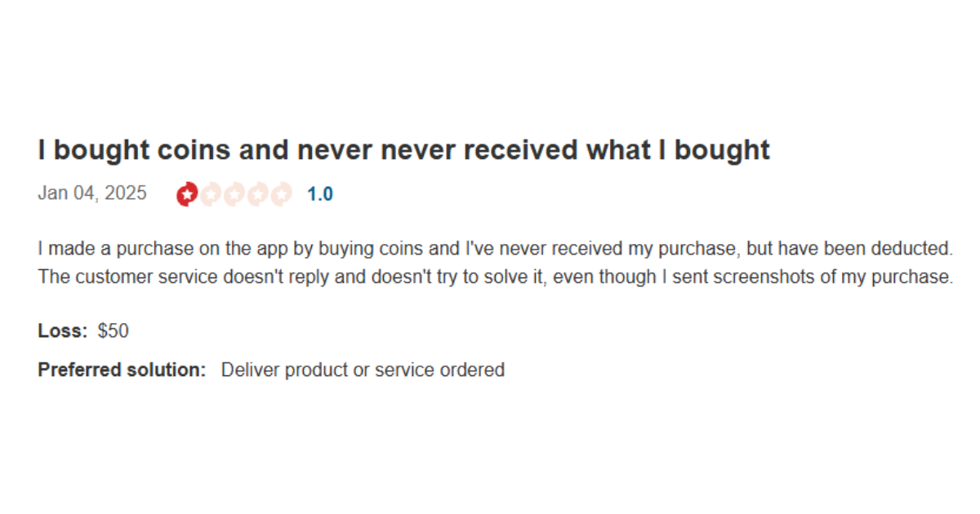This screenshot has width=980, height=514.
Task: Click the review line starting 'I made a purchase'
Action: pos(495,249)
